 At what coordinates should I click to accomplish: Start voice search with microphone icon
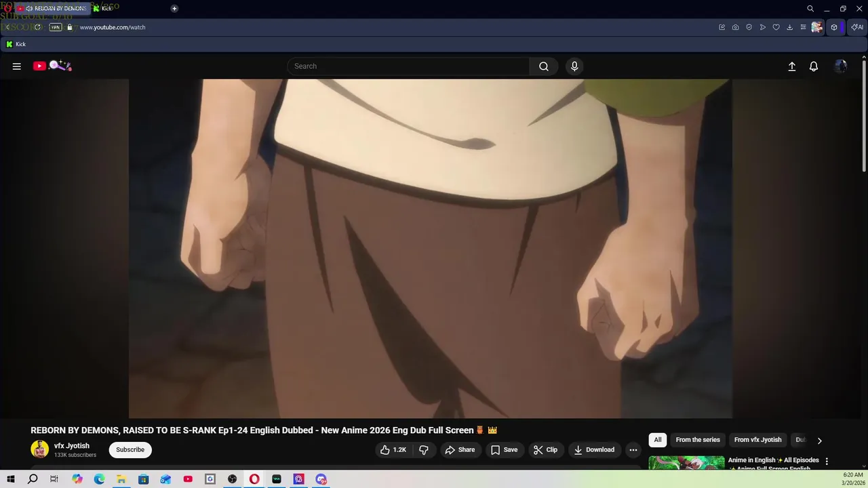tap(574, 66)
